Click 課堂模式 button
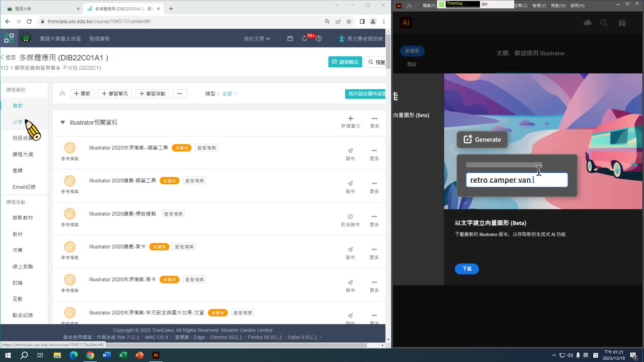Image resolution: width=644 pixels, height=362 pixels. [x=345, y=62]
